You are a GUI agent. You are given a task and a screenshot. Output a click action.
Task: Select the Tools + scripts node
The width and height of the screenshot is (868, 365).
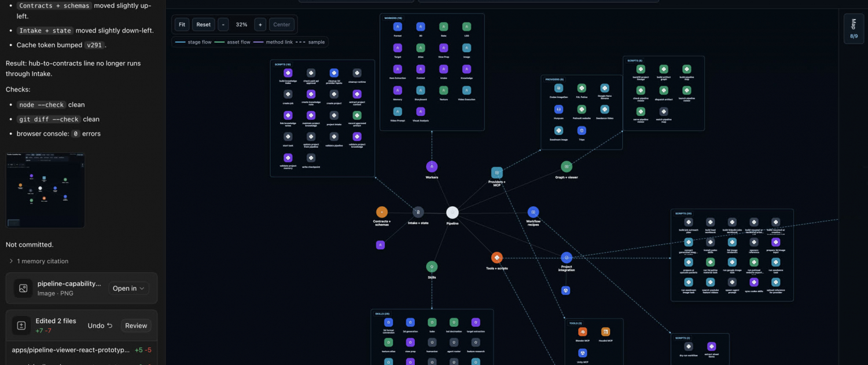click(x=496, y=258)
